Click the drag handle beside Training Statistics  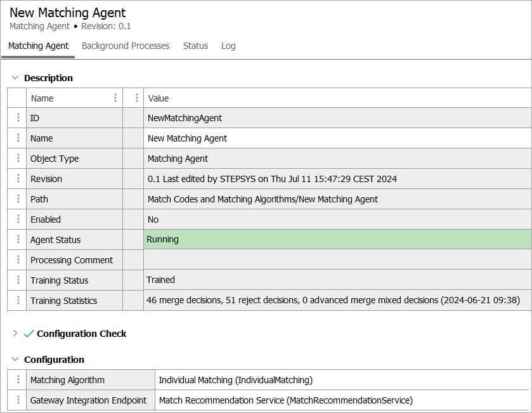pos(18,301)
